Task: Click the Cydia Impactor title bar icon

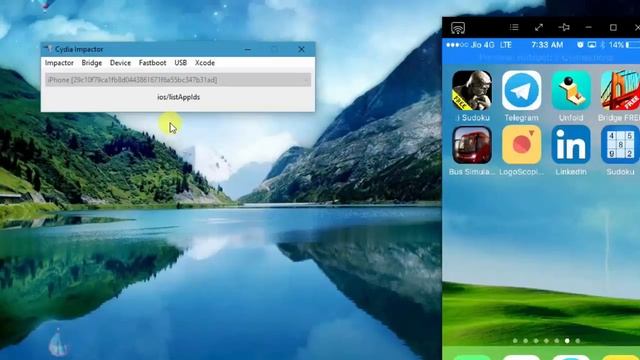Action: (49, 49)
